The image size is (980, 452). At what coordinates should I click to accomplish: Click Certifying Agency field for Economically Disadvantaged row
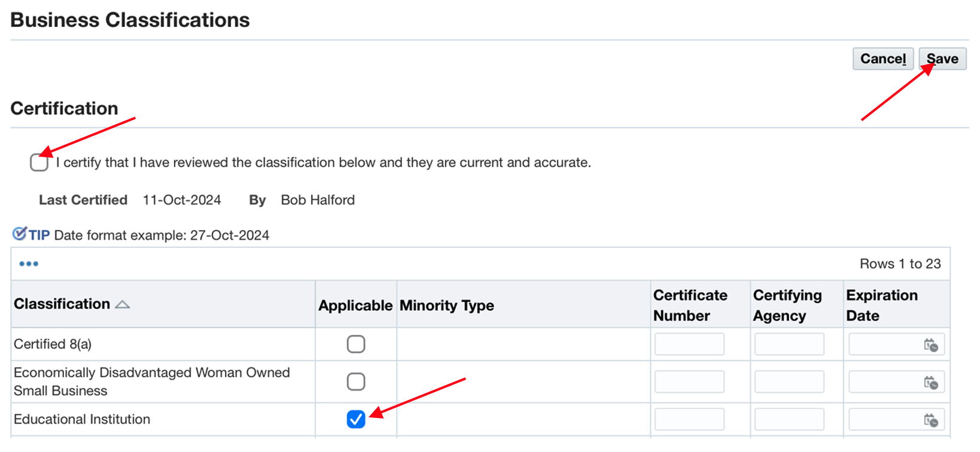click(789, 382)
